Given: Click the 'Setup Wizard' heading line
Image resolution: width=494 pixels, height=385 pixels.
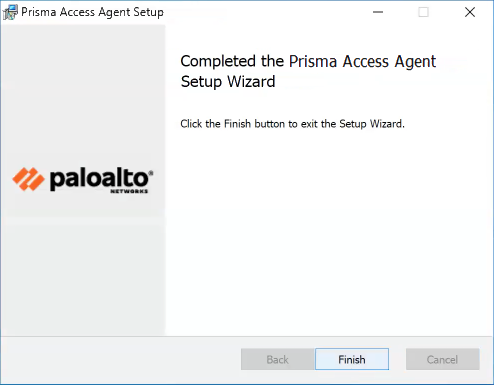Looking at the screenshot, I should 228,82.
